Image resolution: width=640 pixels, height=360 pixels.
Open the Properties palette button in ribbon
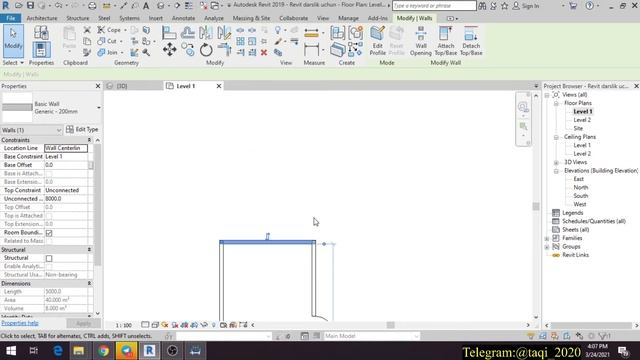[x=41, y=50]
